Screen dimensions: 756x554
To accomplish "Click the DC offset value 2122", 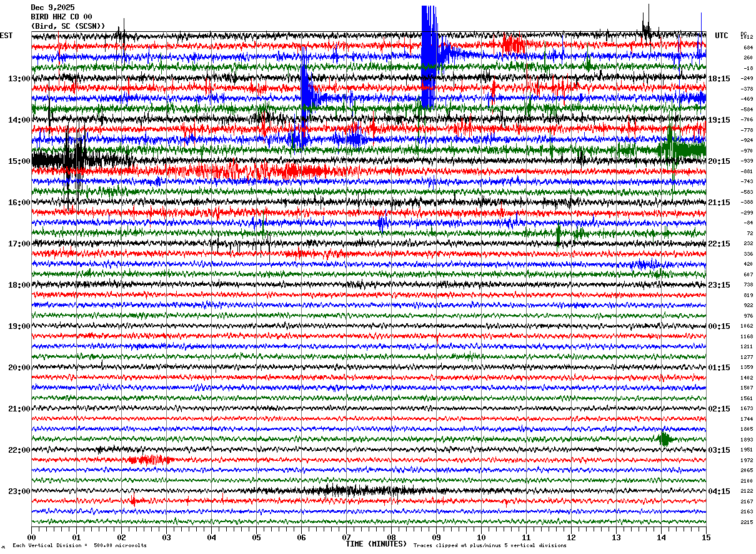I will click(747, 491).
